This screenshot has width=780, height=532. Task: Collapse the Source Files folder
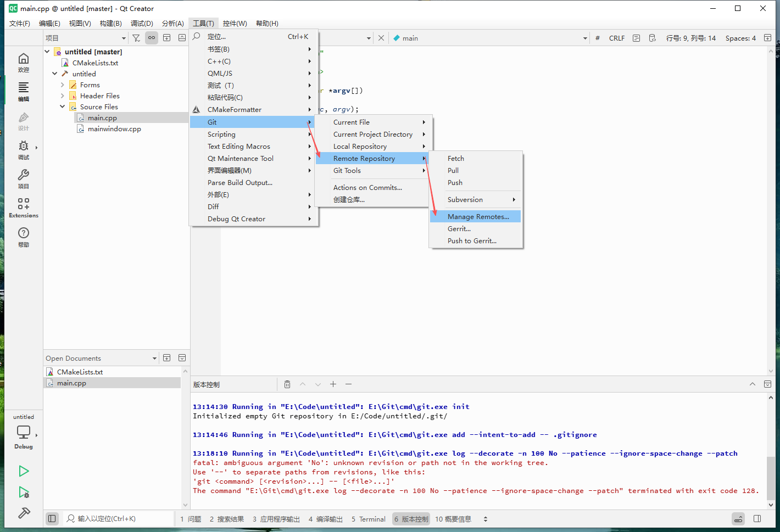pyautogui.click(x=63, y=107)
